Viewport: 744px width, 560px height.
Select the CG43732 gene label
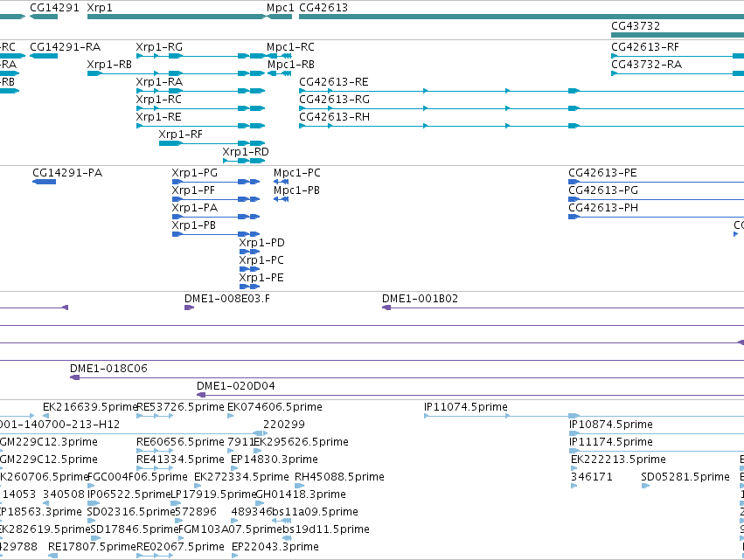pyautogui.click(x=636, y=26)
